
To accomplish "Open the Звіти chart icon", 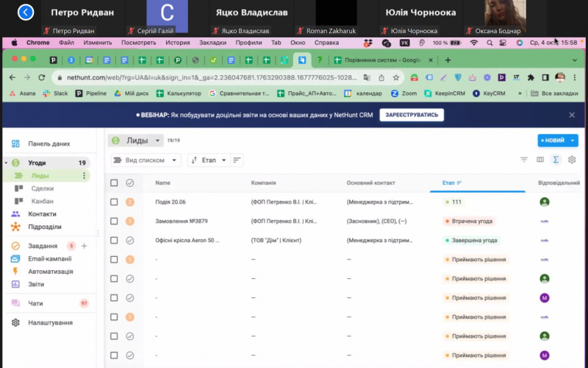I will [x=15, y=284].
